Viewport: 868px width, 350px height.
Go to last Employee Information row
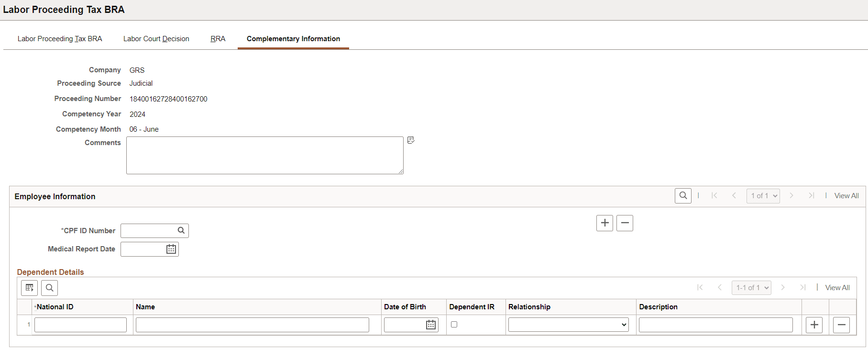pos(811,196)
